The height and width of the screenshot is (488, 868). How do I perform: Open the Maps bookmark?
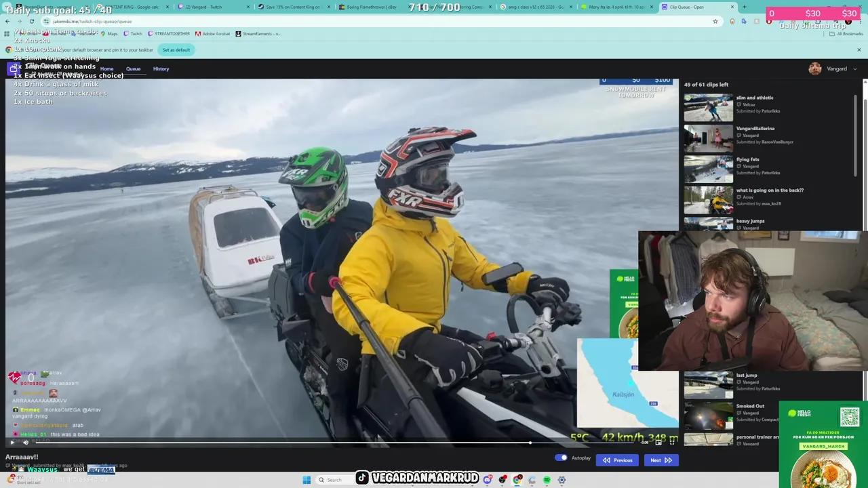[109, 33]
